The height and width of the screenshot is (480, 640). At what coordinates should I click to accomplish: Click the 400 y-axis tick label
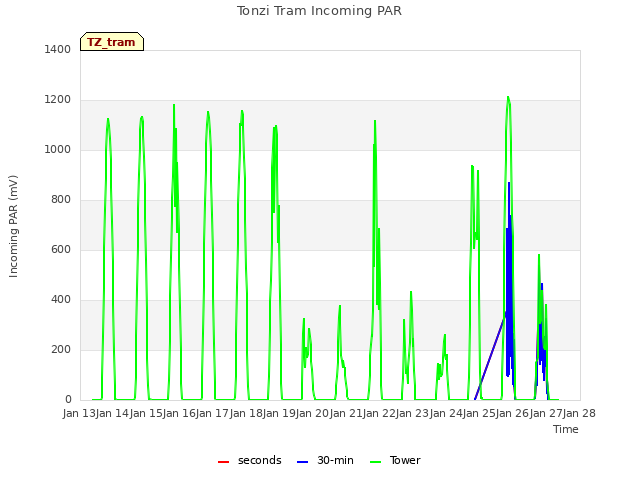click(61, 300)
